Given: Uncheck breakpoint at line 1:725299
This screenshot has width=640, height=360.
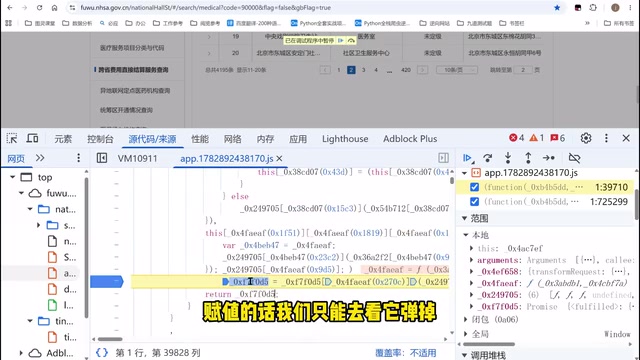Looking at the screenshot, I should [x=474, y=202].
